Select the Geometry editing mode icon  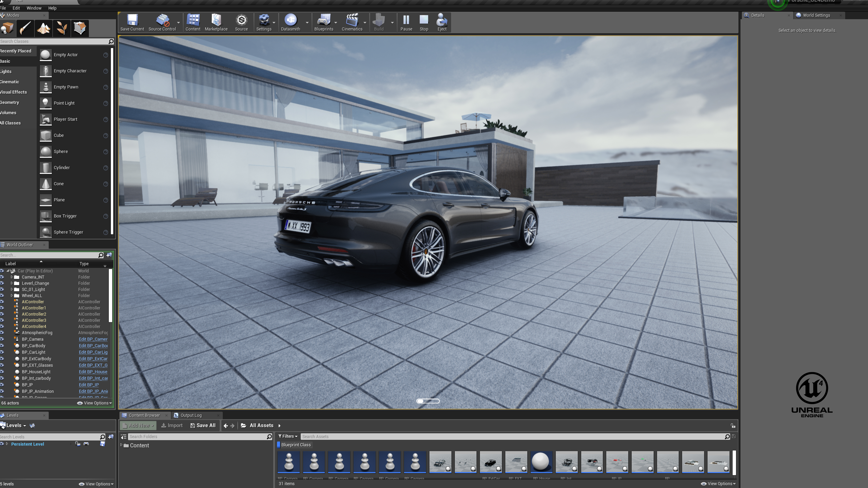click(x=80, y=28)
